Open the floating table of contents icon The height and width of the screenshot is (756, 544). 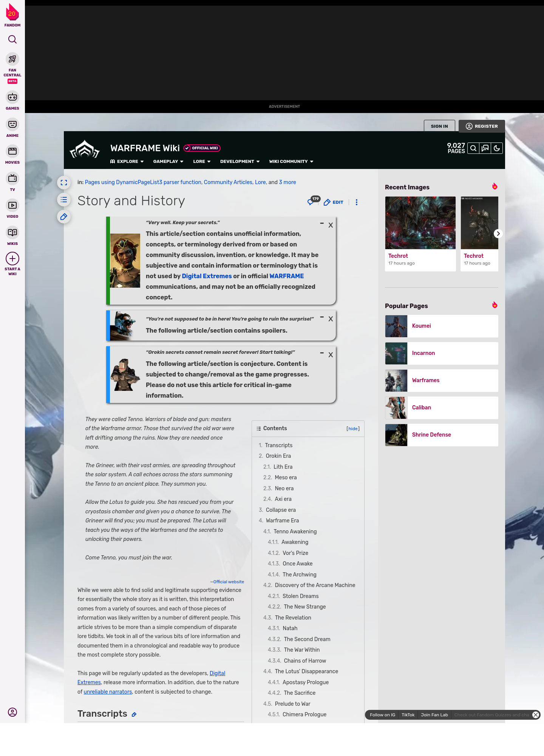(64, 200)
